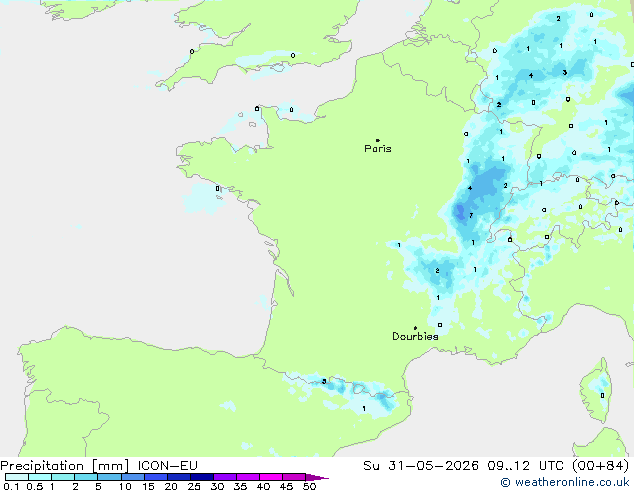The image size is (634, 490).
Task: Click the '25' legend scale label
Action: pyautogui.click(x=194, y=486)
